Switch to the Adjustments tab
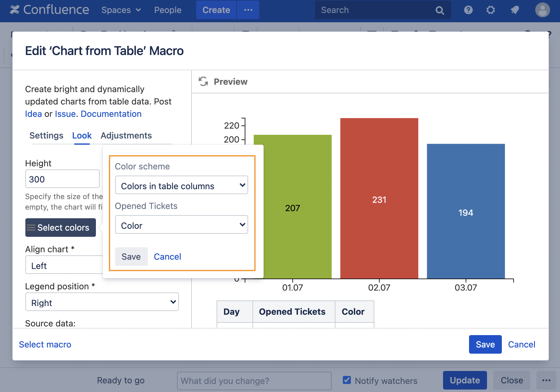 pyautogui.click(x=126, y=136)
